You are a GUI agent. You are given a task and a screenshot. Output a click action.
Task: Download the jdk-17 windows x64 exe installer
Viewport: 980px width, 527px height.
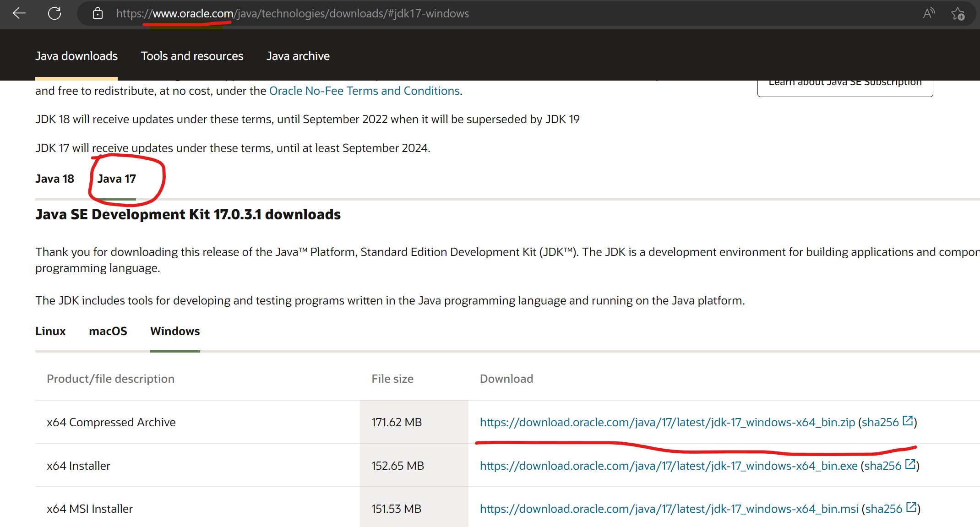[669, 466]
